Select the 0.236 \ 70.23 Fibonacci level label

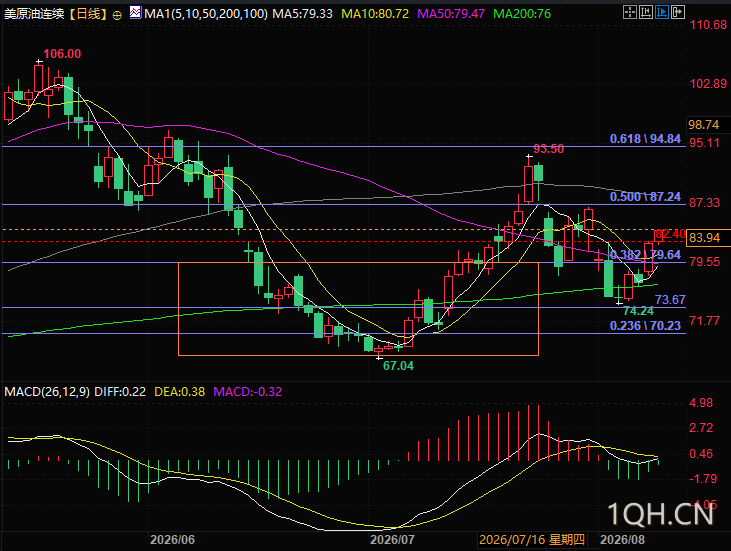(645, 325)
